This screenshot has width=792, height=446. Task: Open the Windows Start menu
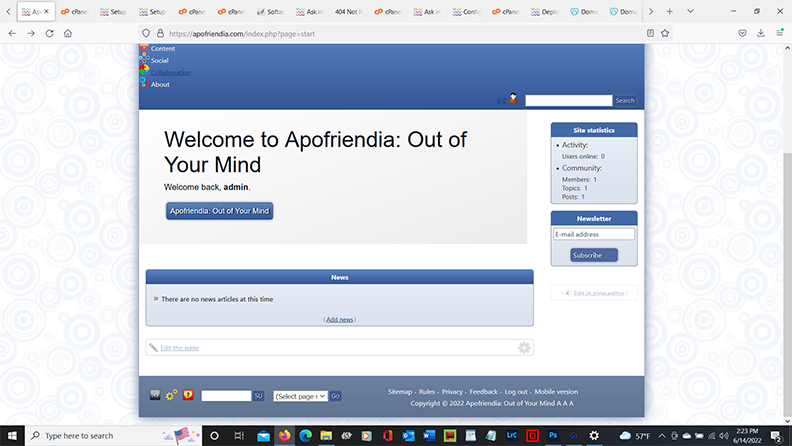click(12, 435)
